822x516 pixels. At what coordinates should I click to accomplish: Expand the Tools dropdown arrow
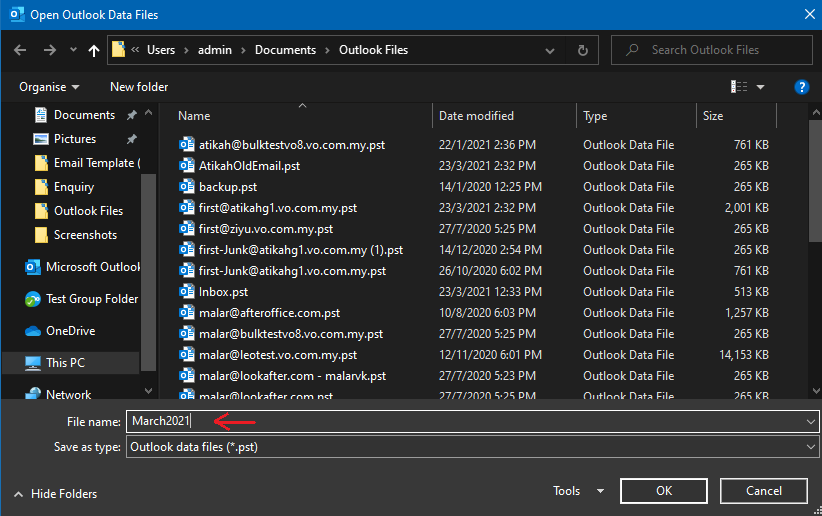(600, 491)
